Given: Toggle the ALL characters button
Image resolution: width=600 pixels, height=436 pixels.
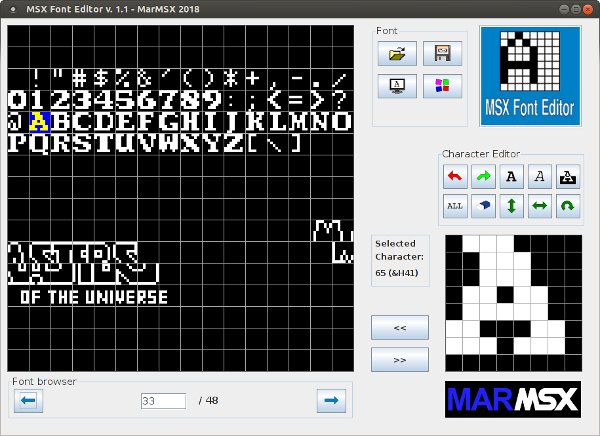Looking at the screenshot, I should (x=455, y=206).
